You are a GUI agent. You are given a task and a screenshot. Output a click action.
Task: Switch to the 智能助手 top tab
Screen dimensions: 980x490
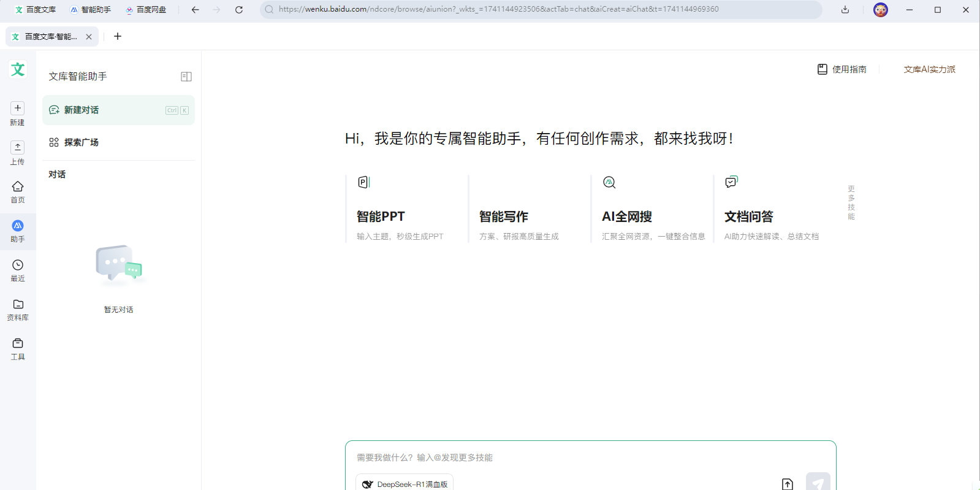[x=91, y=10]
